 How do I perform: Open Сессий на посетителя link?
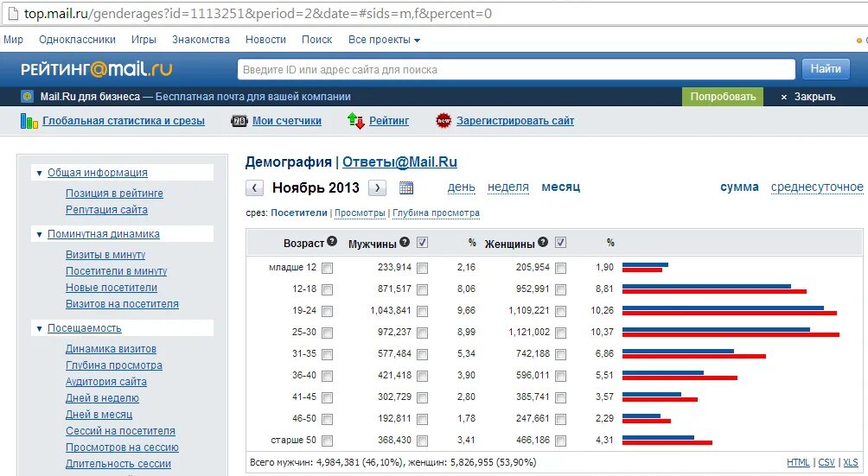coord(120,431)
